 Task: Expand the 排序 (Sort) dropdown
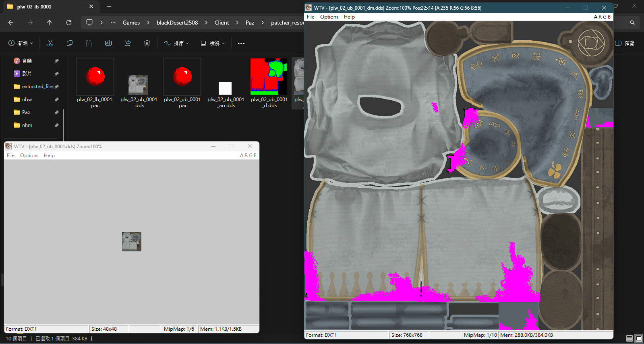(x=176, y=43)
